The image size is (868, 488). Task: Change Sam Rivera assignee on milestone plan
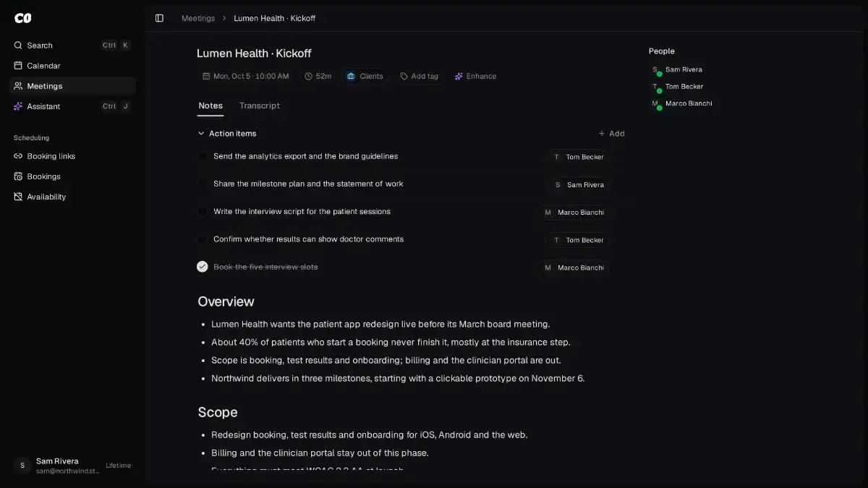(x=579, y=184)
